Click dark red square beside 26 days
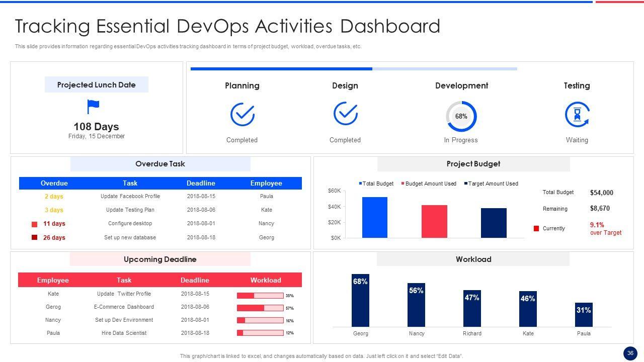 (35, 237)
